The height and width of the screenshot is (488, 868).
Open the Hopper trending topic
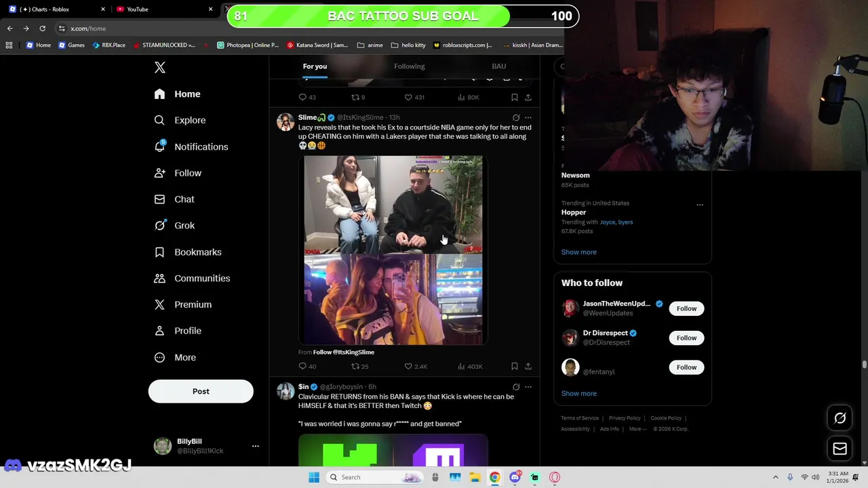coord(574,212)
